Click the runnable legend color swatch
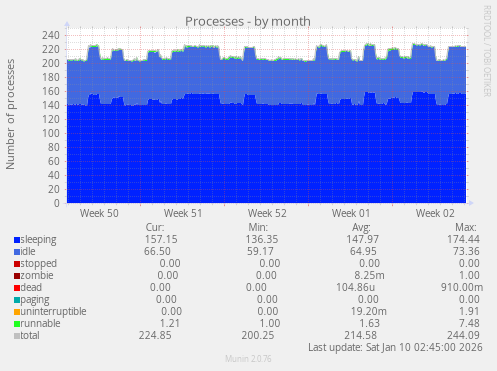The height and width of the screenshot is (371, 497). (x=17, y=324)
